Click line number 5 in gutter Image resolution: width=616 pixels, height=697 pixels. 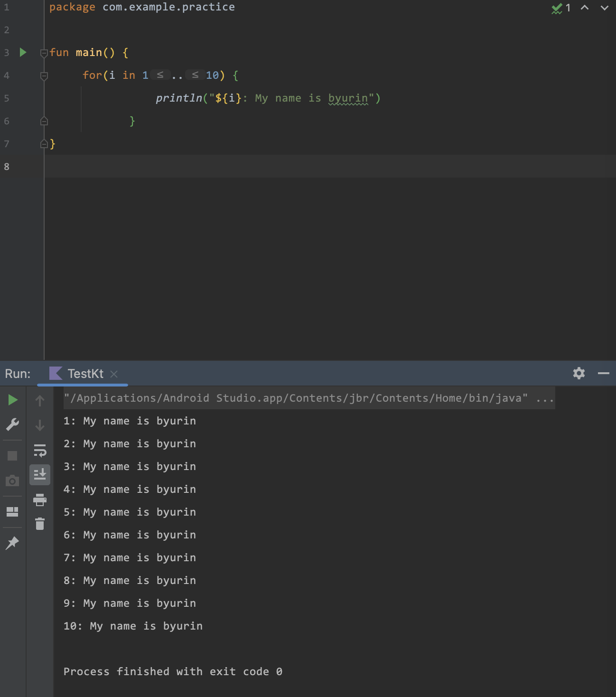pos(7,98)
